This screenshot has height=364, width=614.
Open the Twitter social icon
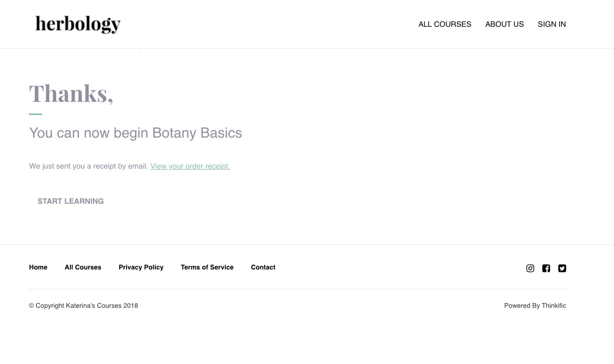[x=563, y=268]
